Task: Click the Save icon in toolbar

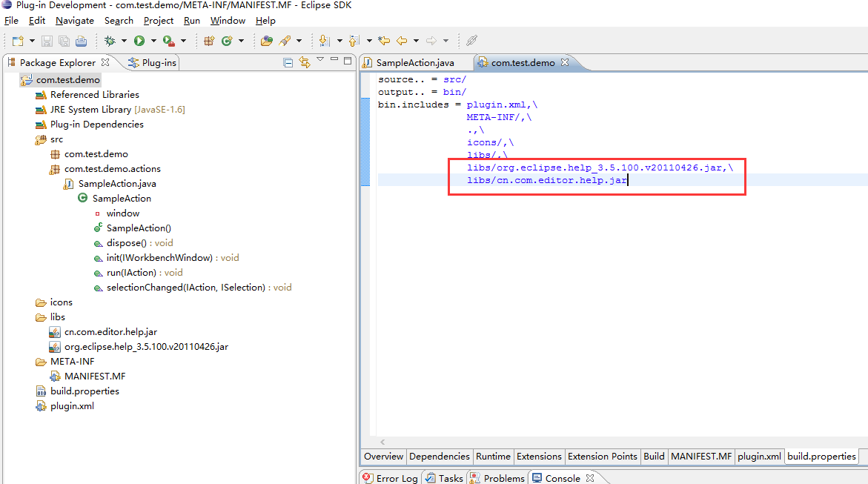Action: [x=47, y=41]
